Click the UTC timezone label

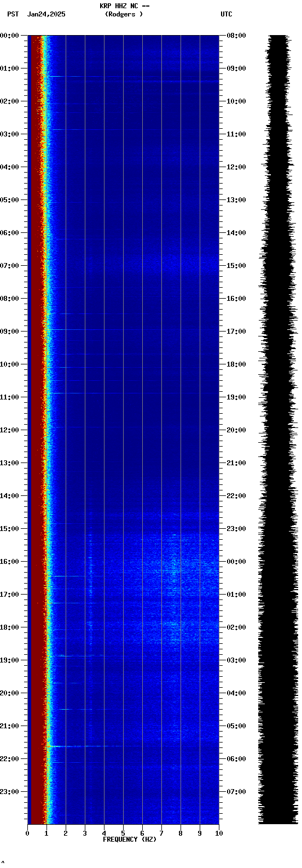[226, 14]
